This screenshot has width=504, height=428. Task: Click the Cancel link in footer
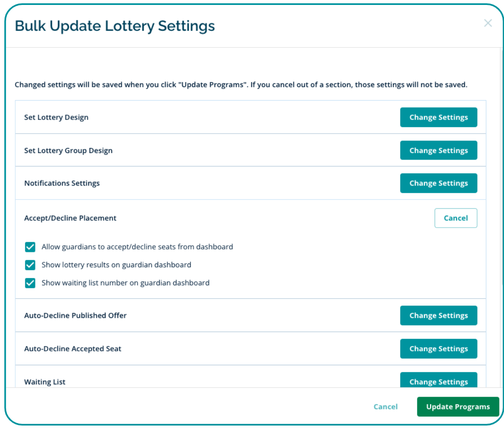386,407
